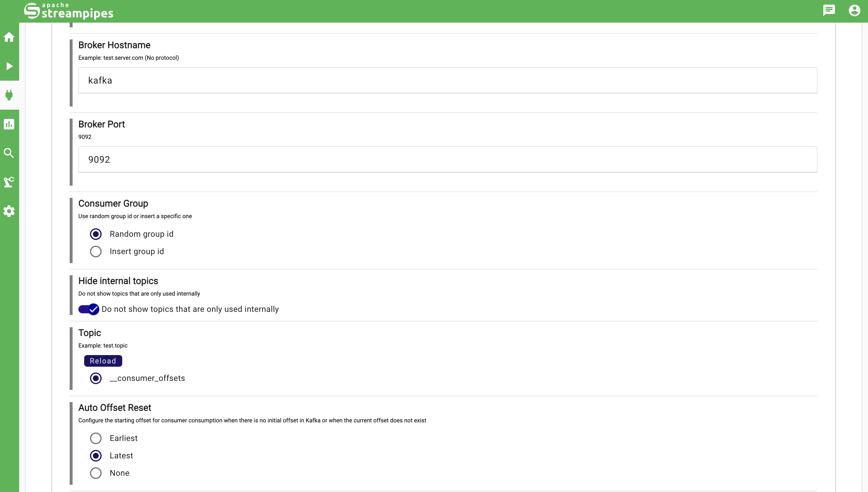Select Insert group id option
The width and height of the screenshot is (868, 492).
pos(96,252)
